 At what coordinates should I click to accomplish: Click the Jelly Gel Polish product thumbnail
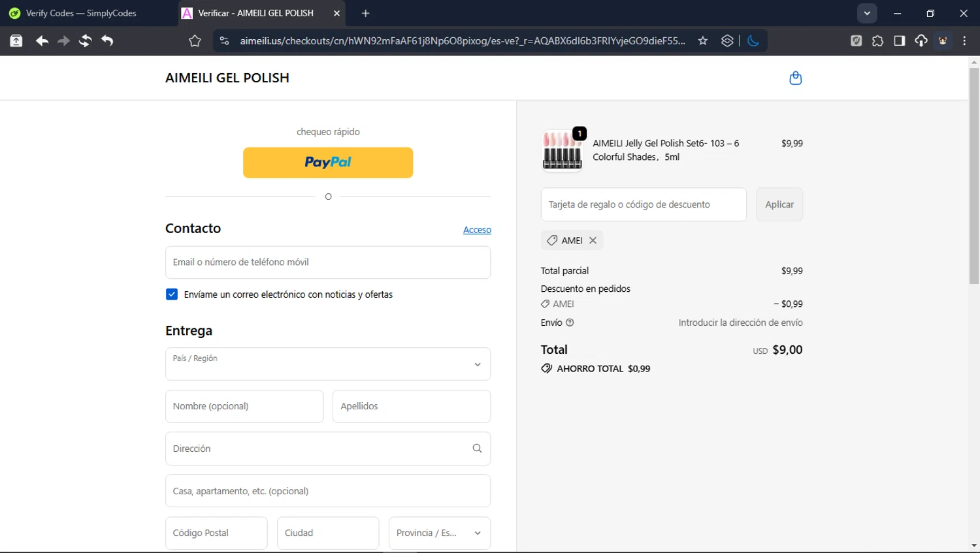click(x=562, y=150)
